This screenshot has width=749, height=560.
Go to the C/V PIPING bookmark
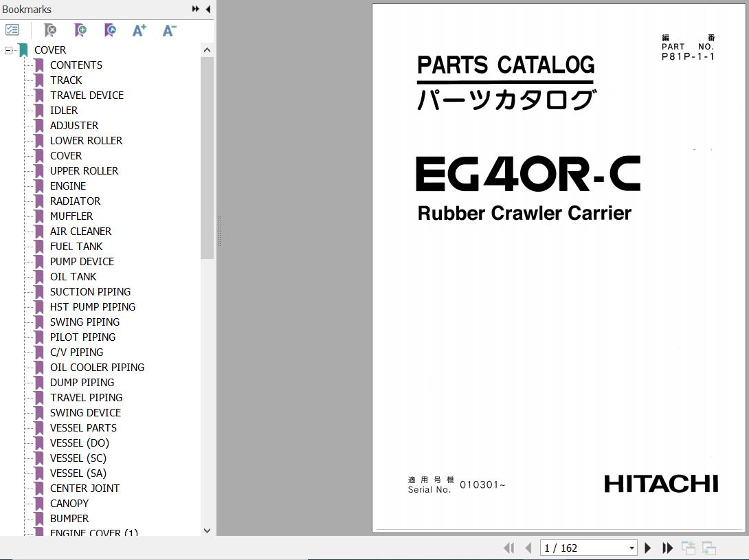[76, 352]
